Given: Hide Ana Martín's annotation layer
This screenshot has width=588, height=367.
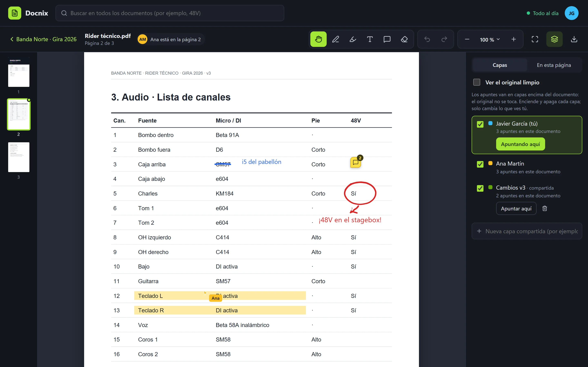Looking at the screenshot, I should (480, 164).
